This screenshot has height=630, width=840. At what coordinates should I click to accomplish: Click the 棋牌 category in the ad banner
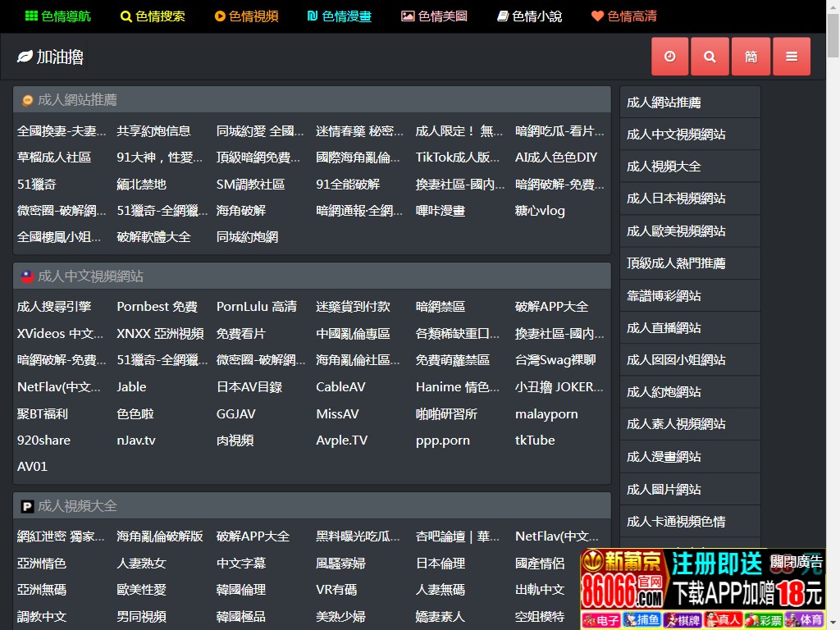(682, 620)
